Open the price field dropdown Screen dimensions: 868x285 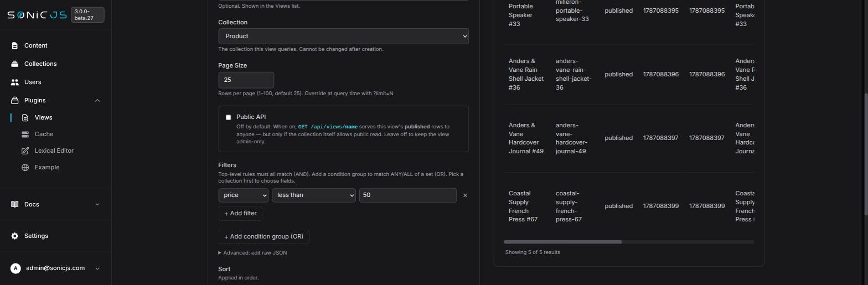pyautogui.click(x=243, y=195)
